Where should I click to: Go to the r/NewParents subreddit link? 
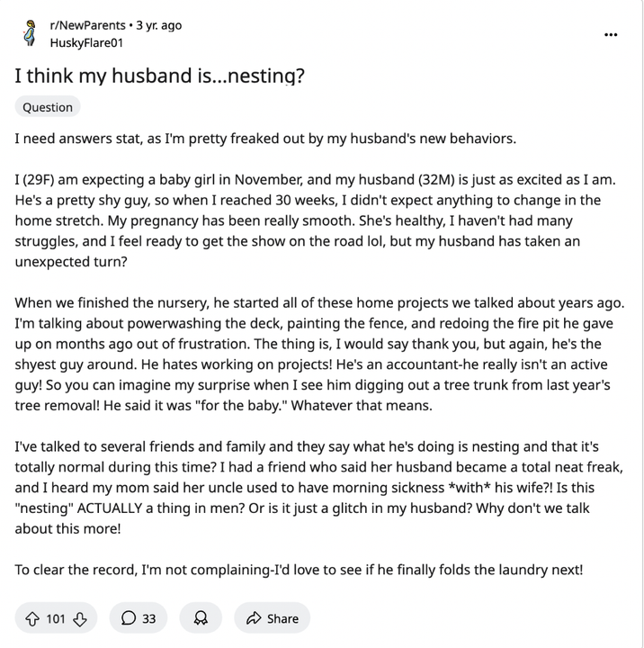tap(87, 25)
